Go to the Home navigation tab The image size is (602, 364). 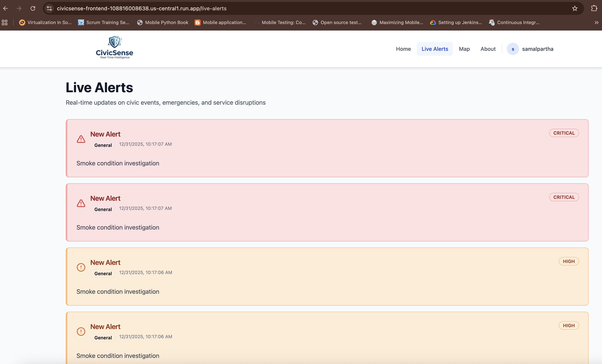pyautogui.click(x=403, y=49)
